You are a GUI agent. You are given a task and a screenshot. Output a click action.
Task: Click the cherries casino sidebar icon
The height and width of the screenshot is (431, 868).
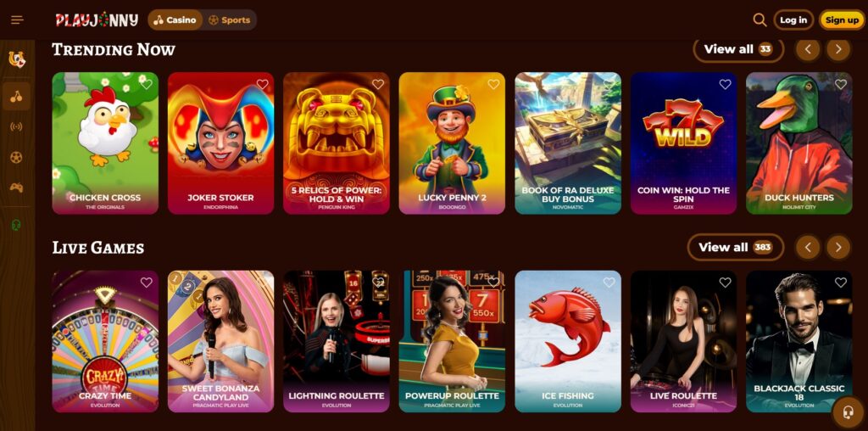[17, 97]
